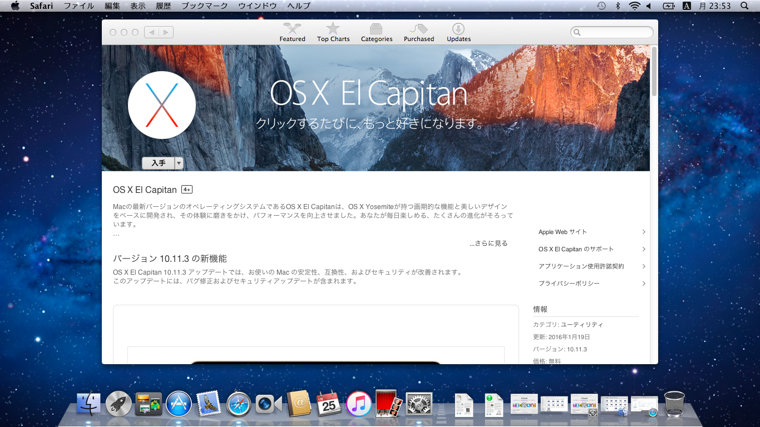Click the App Store search field

612,32
